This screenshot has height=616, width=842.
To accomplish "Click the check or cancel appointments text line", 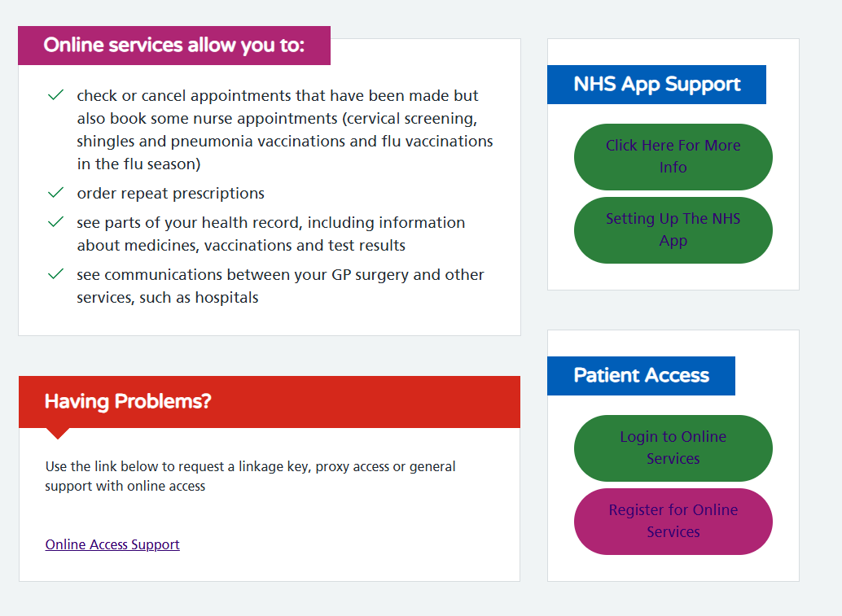I will coord(278,96).
